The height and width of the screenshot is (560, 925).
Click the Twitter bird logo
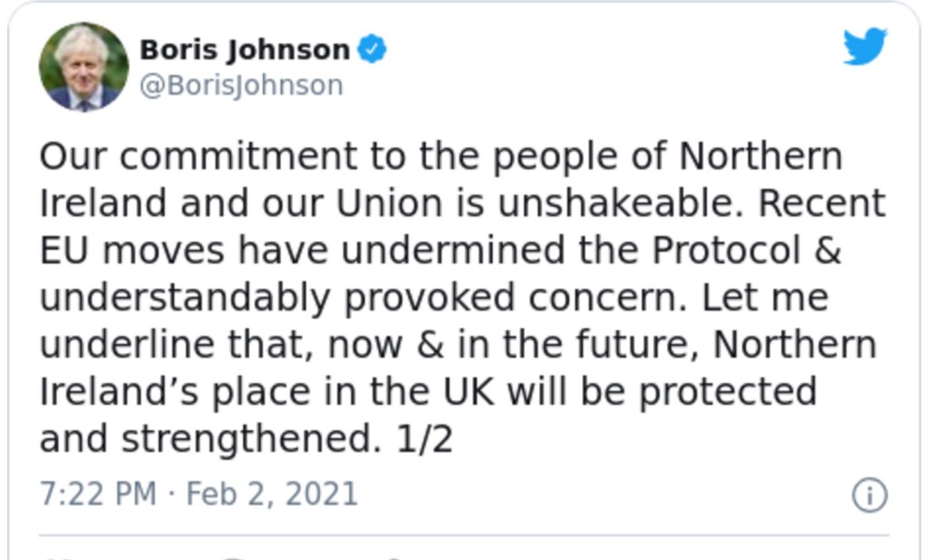(864, 46)
